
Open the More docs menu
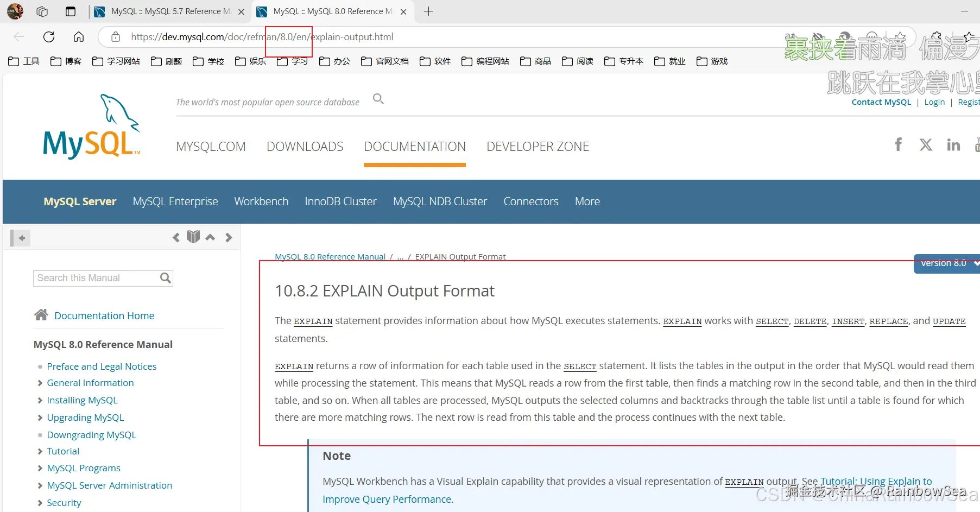(x=587, y=201)
